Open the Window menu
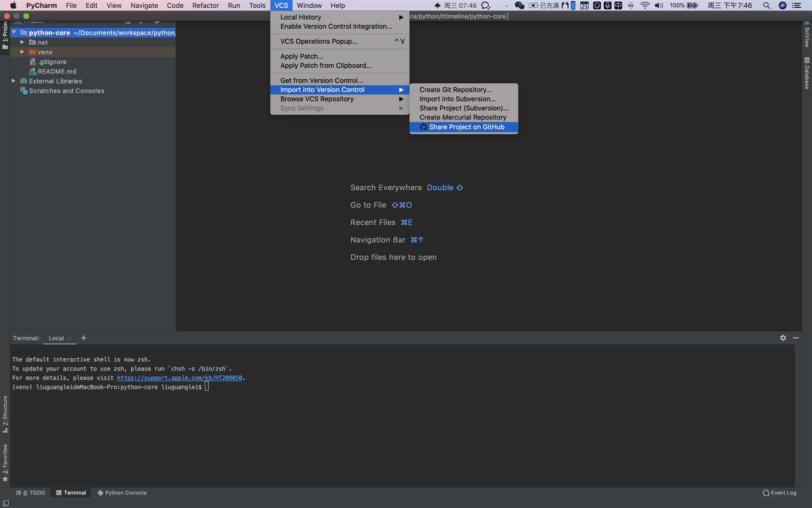Viewport: 812px width, 508px height. point(309,5)
